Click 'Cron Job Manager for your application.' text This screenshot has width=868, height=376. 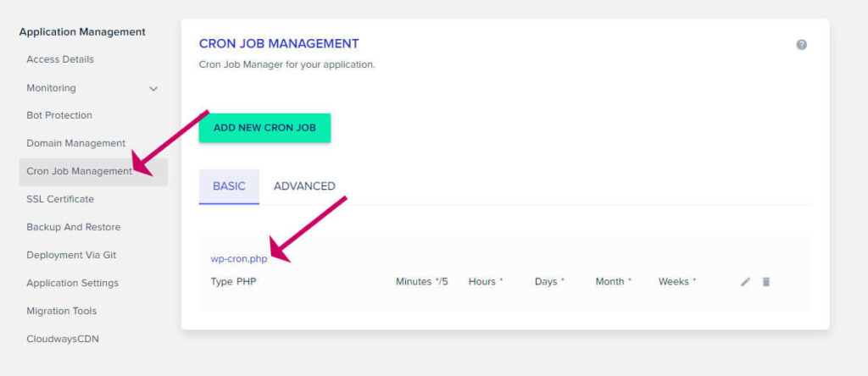287,64
